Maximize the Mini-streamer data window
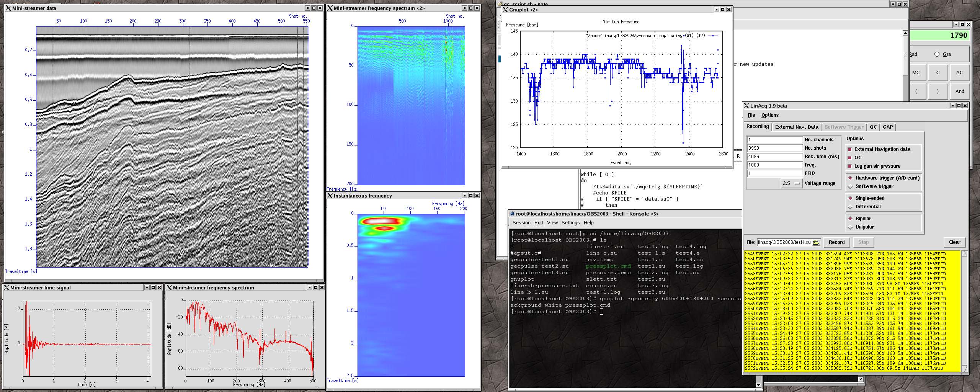Image resolution: width=980 pixels, height=392 pixels. click(x=314, y=8)
